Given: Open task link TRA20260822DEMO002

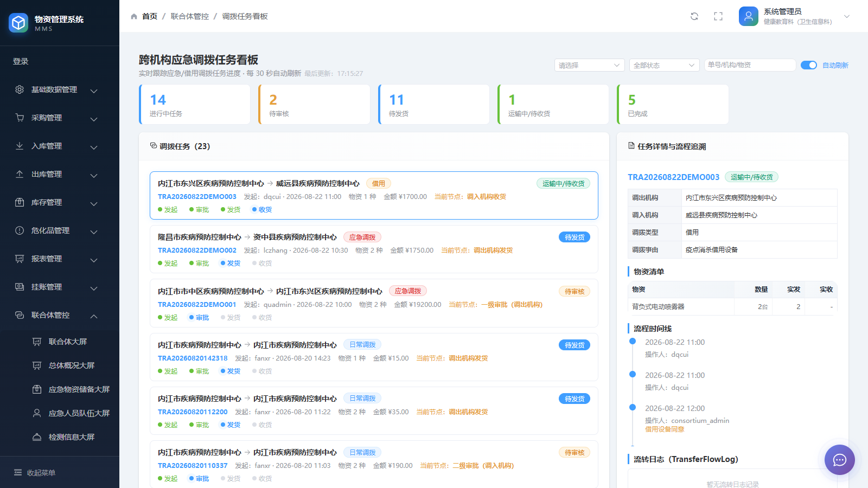Looking at the screenshot, I should tap(197, 250).
